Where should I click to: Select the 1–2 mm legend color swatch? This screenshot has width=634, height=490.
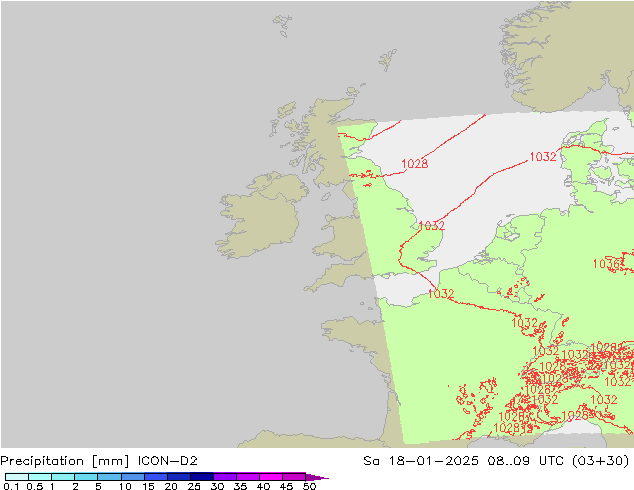[63, 477]
